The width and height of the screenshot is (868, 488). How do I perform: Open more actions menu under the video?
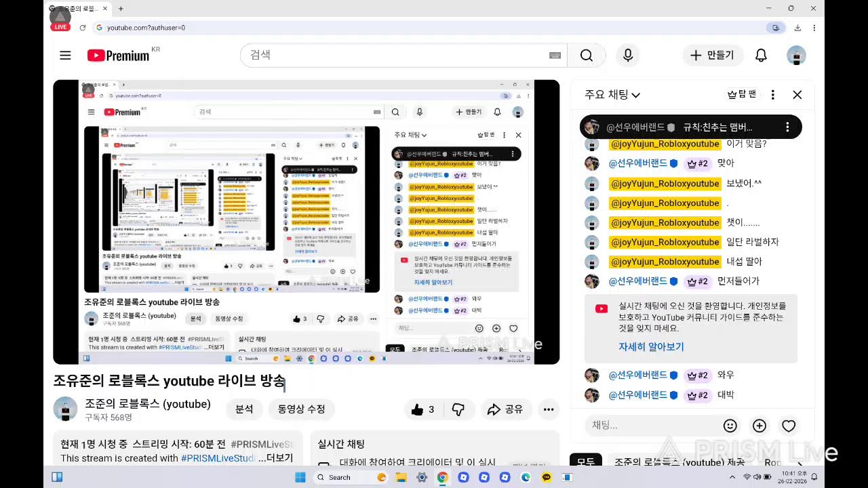coord(549,409)
